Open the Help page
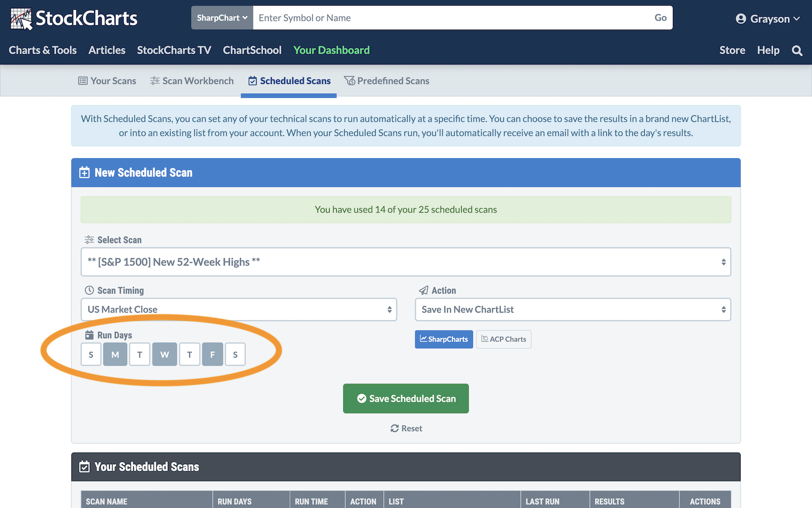 tap(768, 50)
